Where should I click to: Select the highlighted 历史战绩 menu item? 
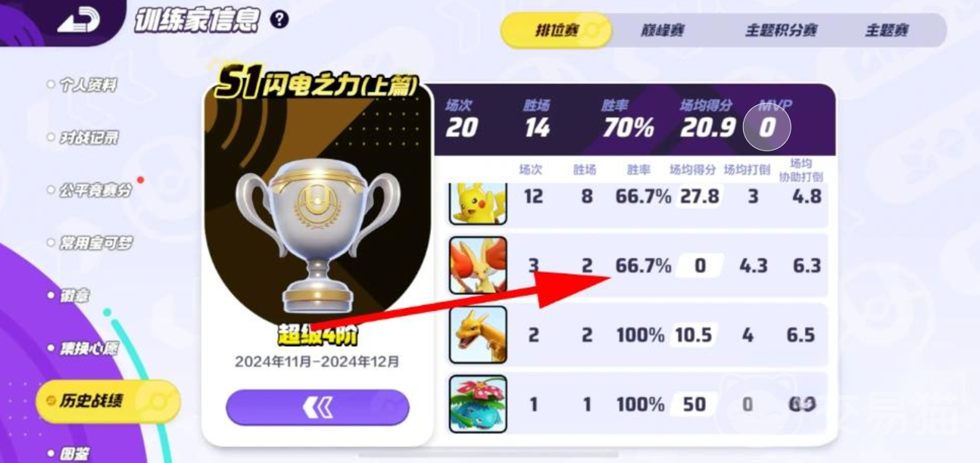(108, 401)
